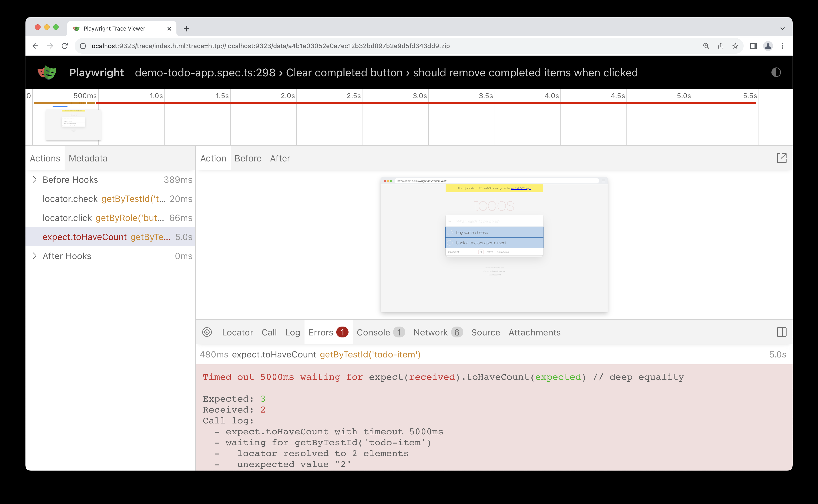The image size is (818, 504).
Task: Click the Playwright masks logo
Action: [x=47, y=72]
